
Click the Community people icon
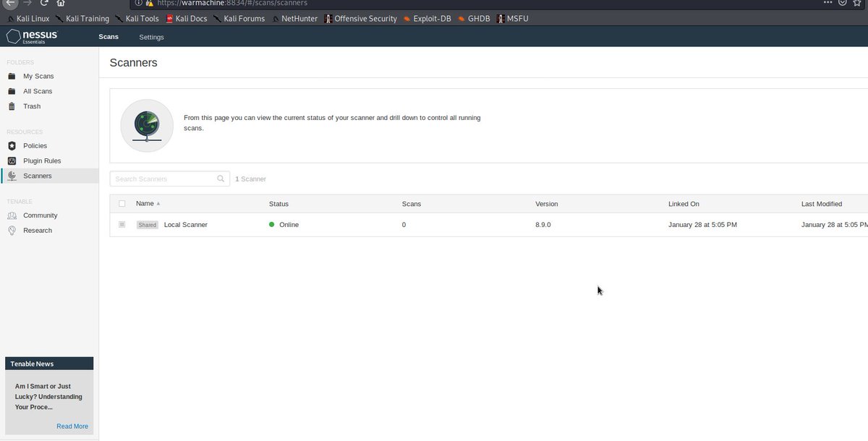(12, 215)
